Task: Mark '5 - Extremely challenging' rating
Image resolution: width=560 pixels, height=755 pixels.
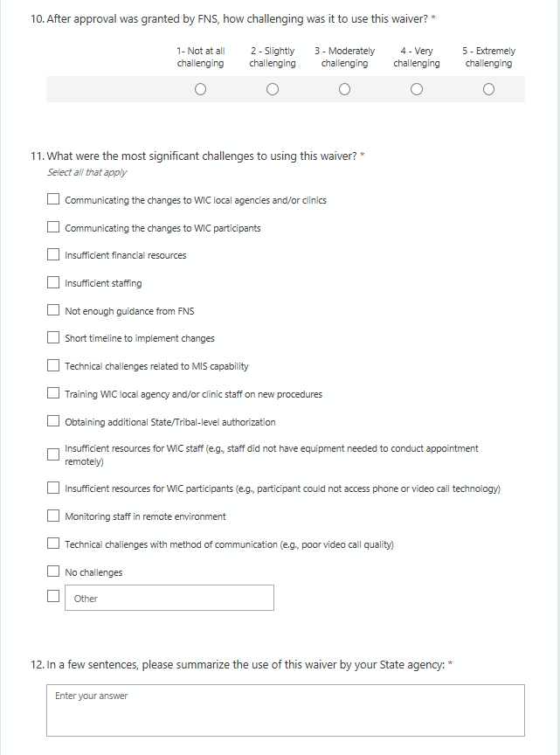Action: pyautogui.click(x=488, y=89)
